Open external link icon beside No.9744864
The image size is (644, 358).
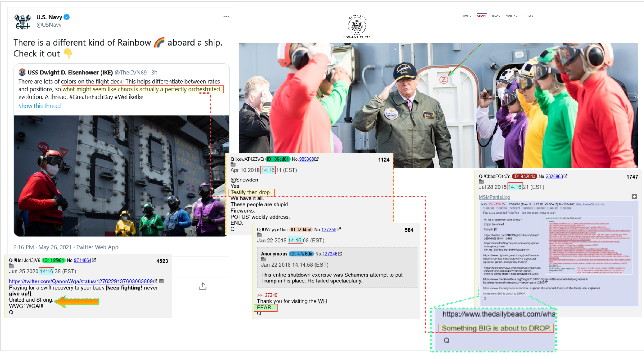(x=94, y=260)
